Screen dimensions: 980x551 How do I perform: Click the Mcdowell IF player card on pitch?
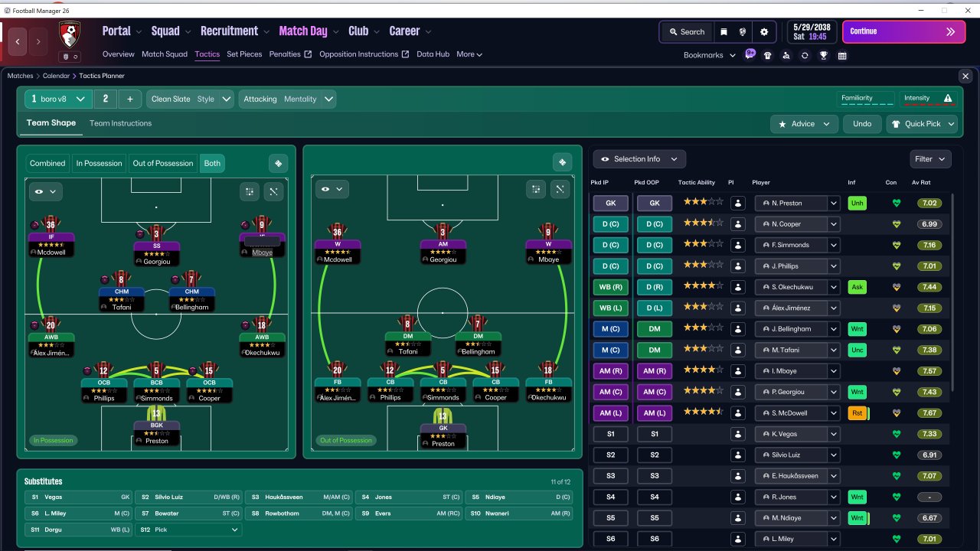(x=51, y=236)
